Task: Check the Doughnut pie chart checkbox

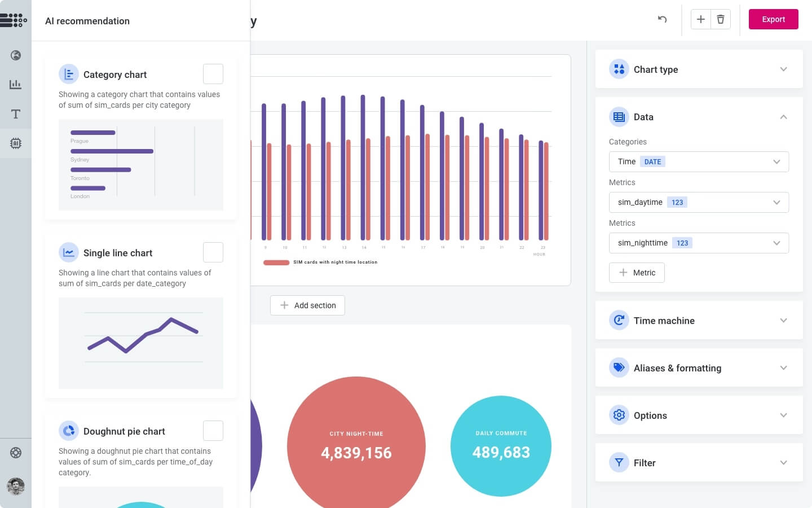Action: tap(213, 431)
